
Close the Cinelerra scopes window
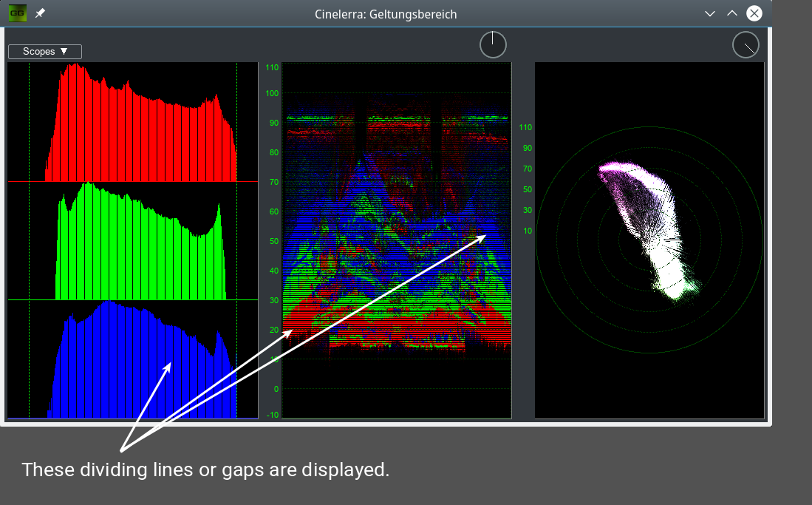754,13
